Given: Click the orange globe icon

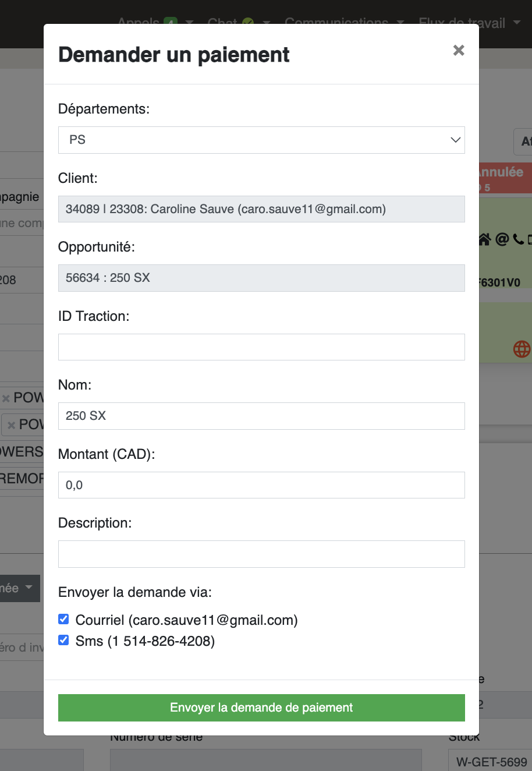Looking at the screenshot, I should 522,348.
